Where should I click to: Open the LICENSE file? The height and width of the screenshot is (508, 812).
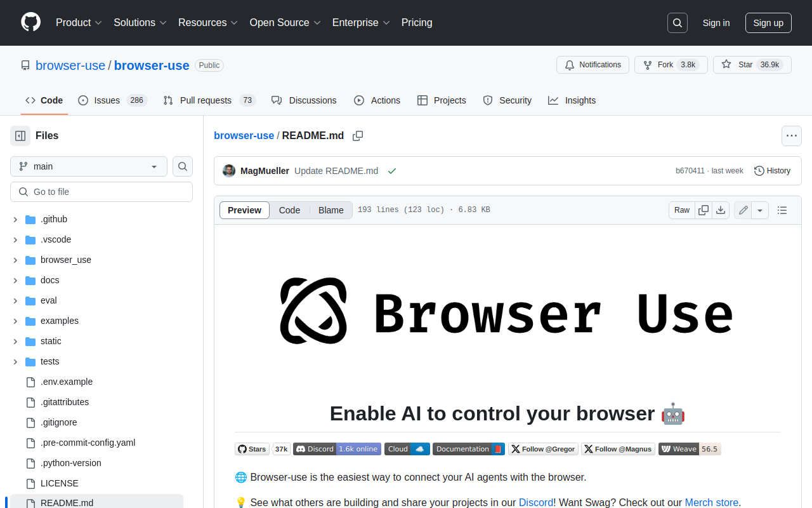tap(60, 484)
